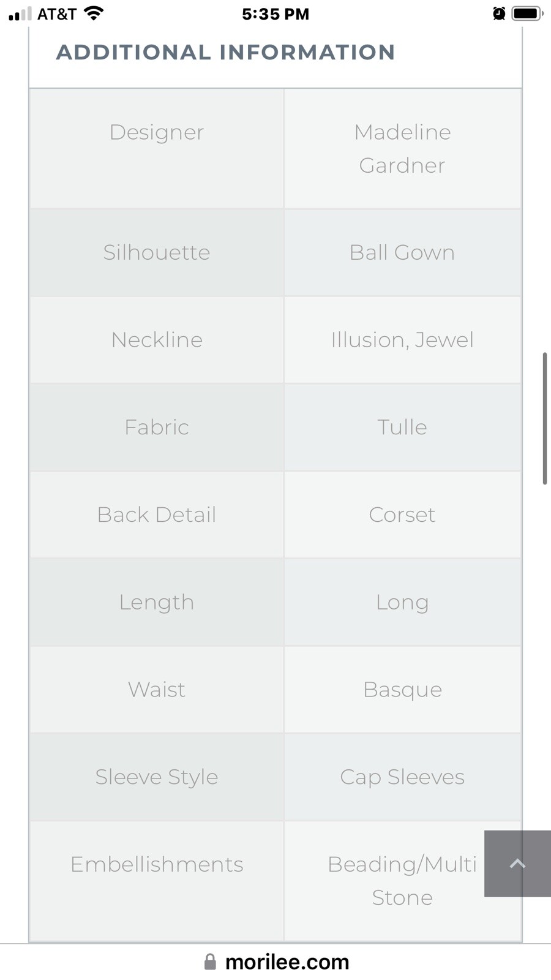Tap the lock icon beside morilee.com
Viewport: 551px width, 980px height.
[210, 962]
